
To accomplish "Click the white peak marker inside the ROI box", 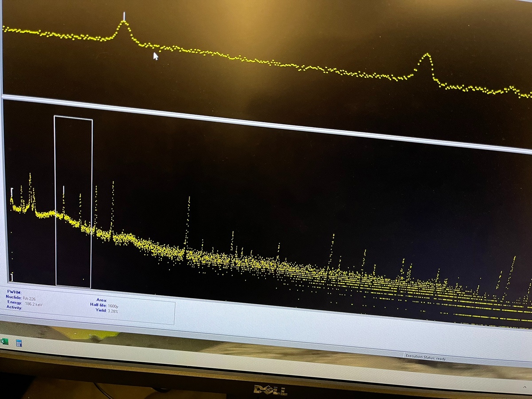I will [64, 190].
